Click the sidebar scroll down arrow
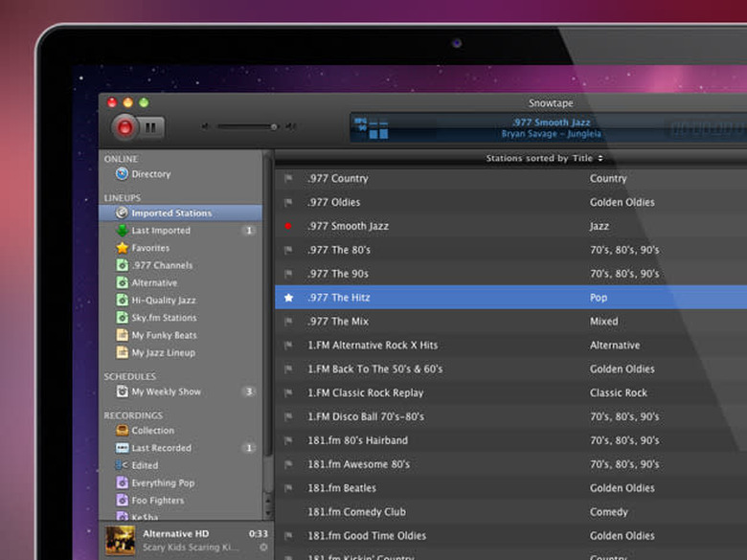Viewport: 747px width, 560px height. [268, 513]
